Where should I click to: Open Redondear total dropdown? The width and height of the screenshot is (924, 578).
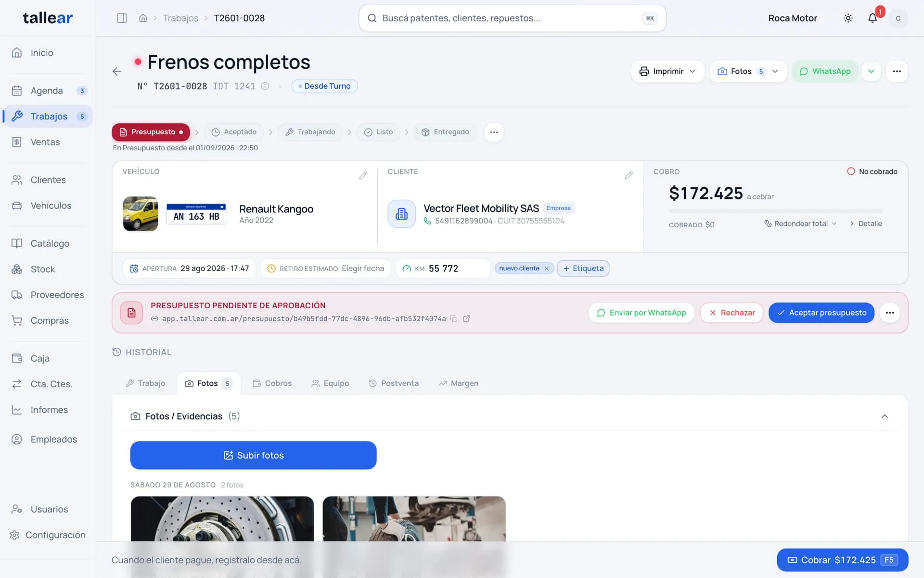point(801,223)
